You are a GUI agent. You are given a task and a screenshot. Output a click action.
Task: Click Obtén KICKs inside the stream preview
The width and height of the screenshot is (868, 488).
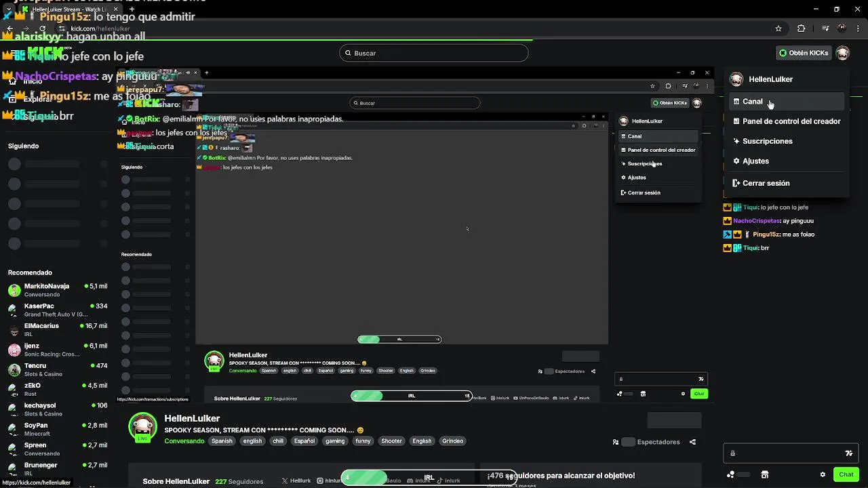[669, 103]
